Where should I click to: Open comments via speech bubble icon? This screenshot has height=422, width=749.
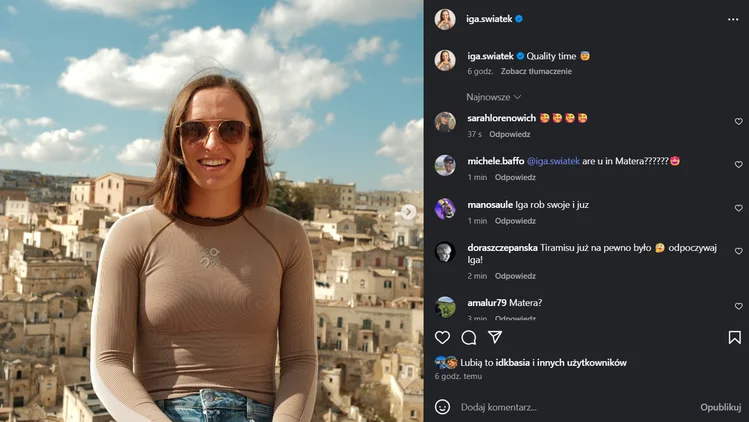pyautogui.click(x=468, y=338)
